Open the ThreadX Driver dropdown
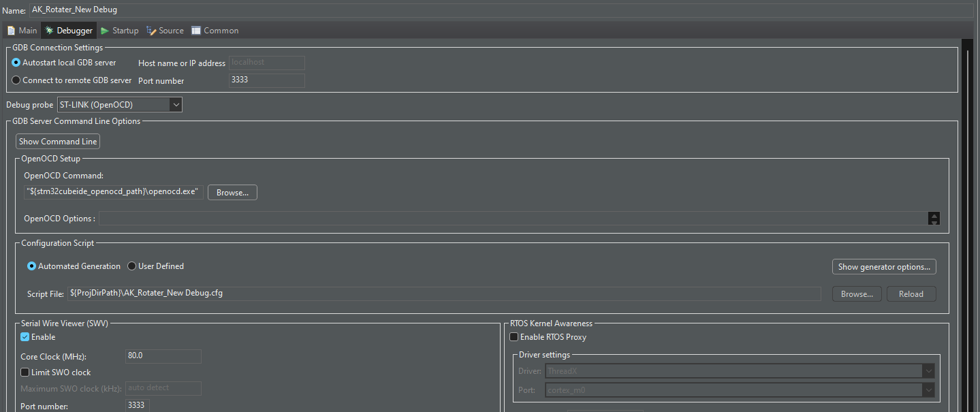Viewport: 980px width, 412px height. (928, 370)
